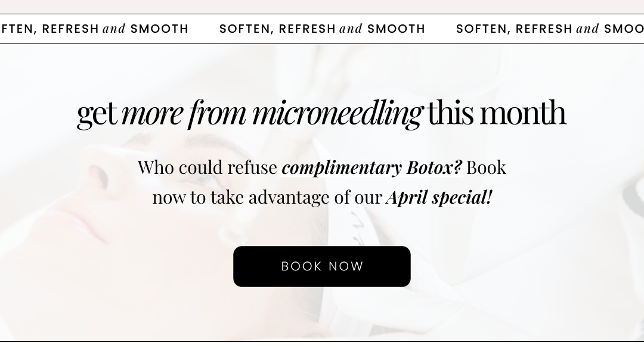
Task: Click the 'Who could refuse' sentence start
Action: (x=208, y=167)
